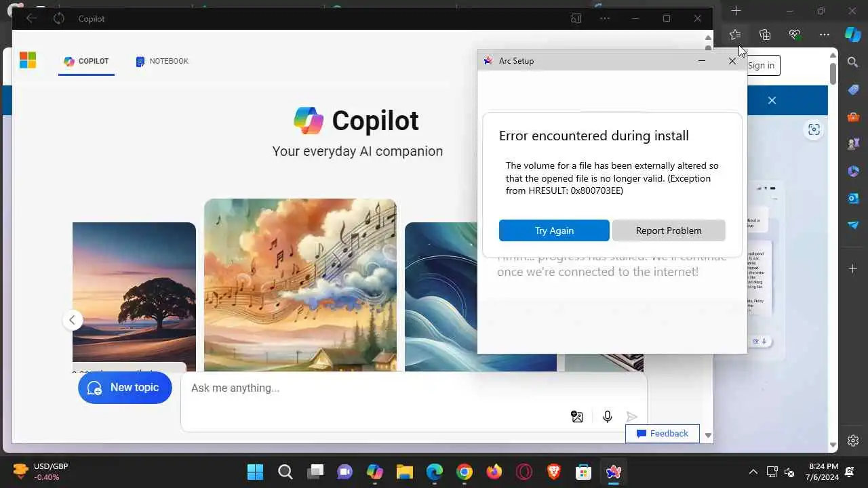Screen dimensions: 868x488
Task: Open Edge Favorites star icon
Action: (x=735, y=35)
